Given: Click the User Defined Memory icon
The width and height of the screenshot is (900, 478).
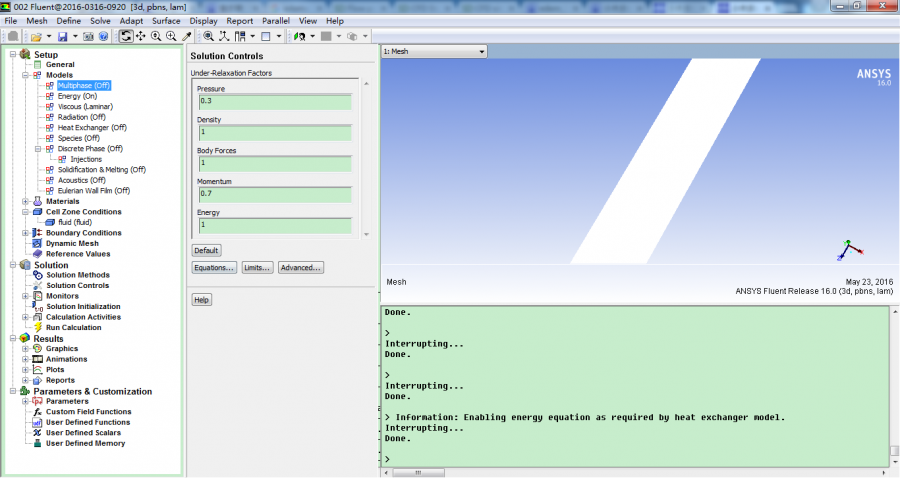Looking at the screenshot, I should point(38,444).
